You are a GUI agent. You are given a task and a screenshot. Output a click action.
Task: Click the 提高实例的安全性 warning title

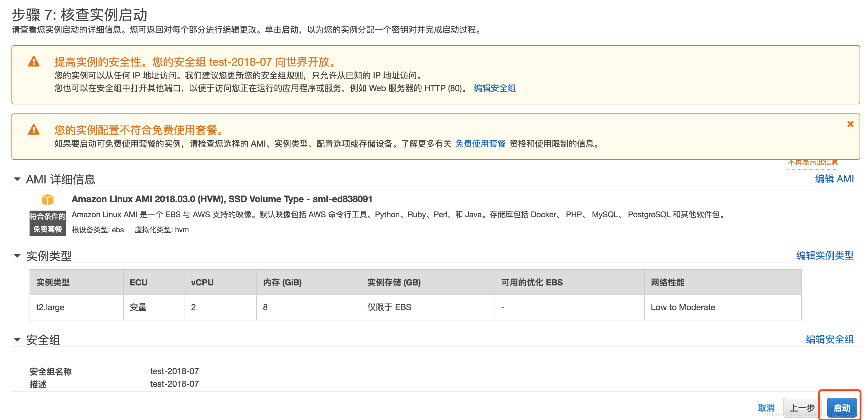click(x=195, y=62)
